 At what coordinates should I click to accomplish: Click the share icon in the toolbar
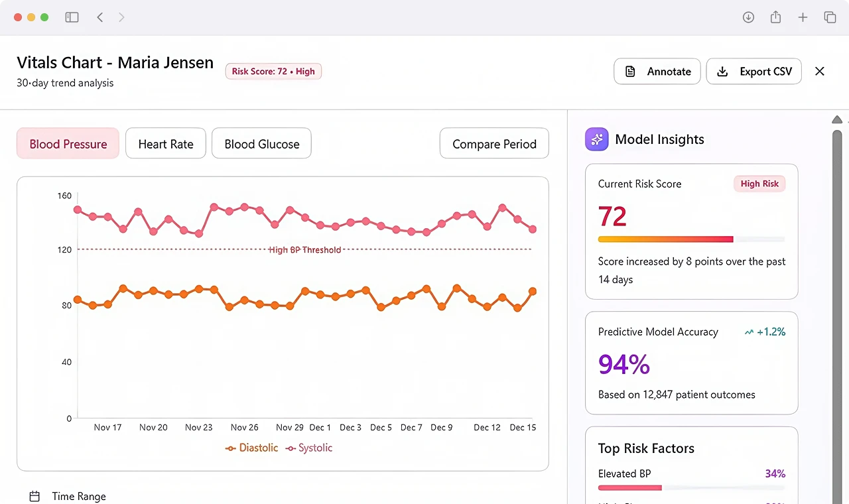775,17
